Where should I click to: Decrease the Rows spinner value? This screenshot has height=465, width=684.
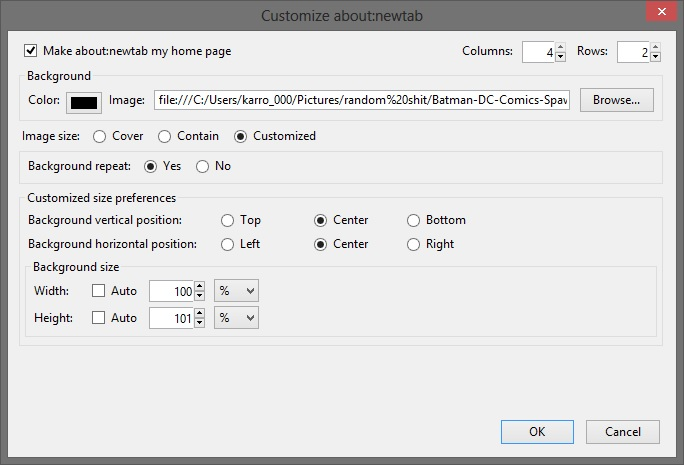[x=655, y=57]
